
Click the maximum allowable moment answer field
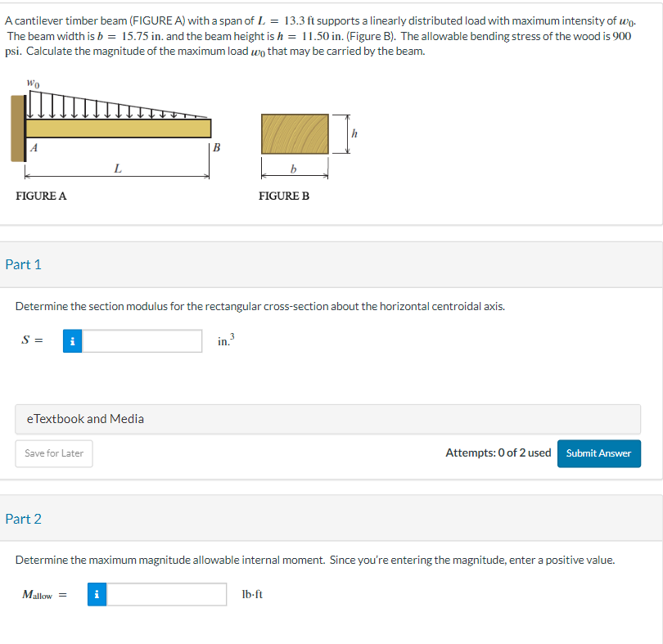click(168, 594)
